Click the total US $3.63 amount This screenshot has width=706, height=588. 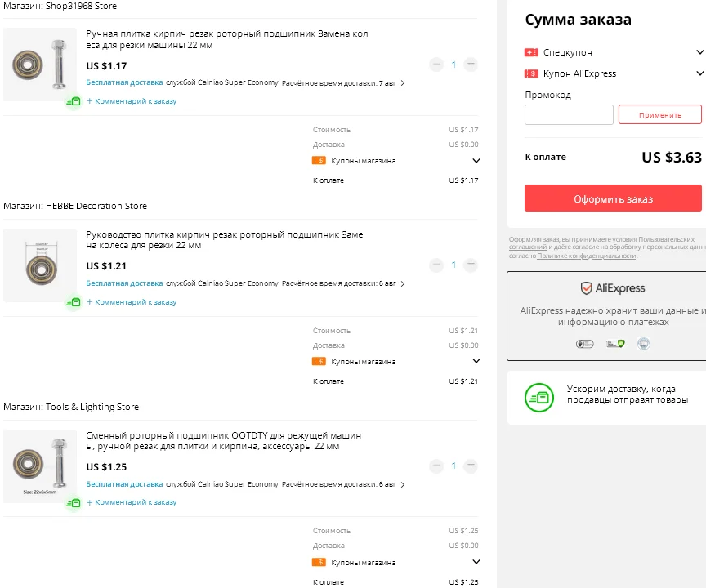[672, 157]
